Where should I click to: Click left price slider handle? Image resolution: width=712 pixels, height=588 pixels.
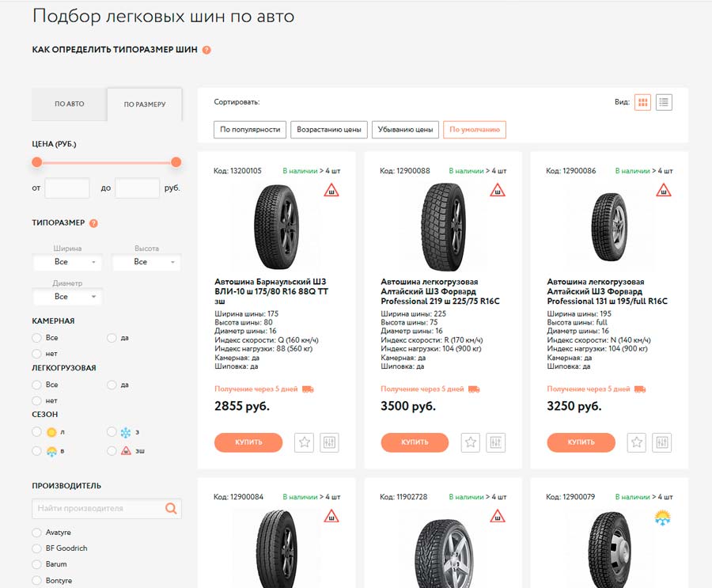37,162
